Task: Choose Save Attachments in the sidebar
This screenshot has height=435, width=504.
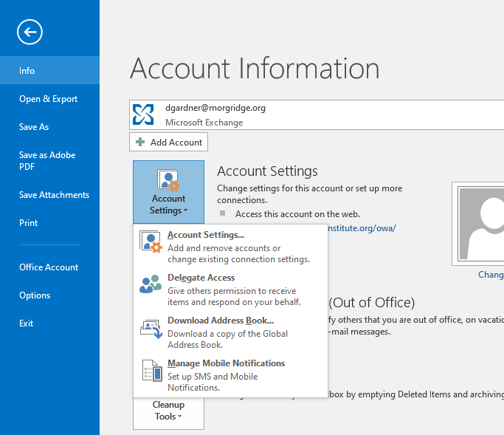Action: click(50, 195)
